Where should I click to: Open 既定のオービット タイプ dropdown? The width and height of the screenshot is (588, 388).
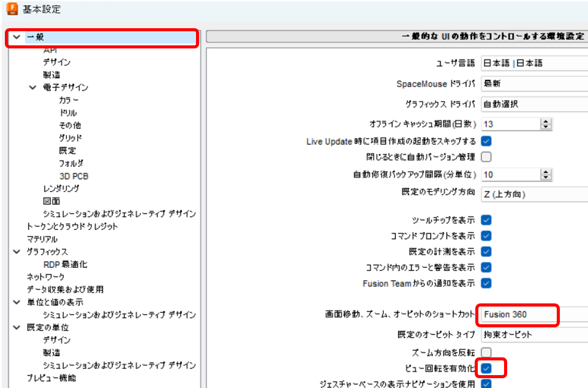pos(534,335)
